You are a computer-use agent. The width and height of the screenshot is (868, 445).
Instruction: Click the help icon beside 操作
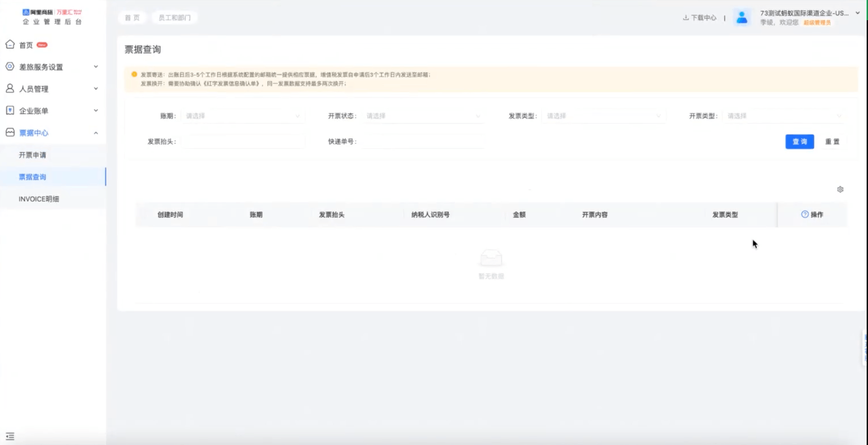tap(805, 215)
